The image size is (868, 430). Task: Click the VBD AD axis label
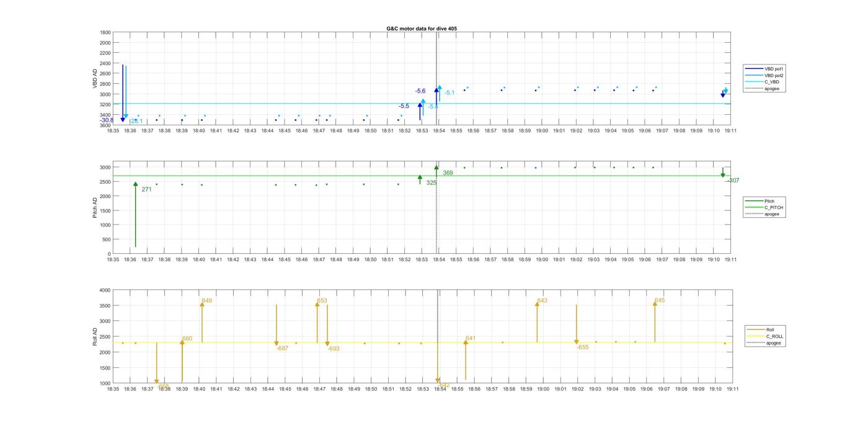click(x=95, y=79)
